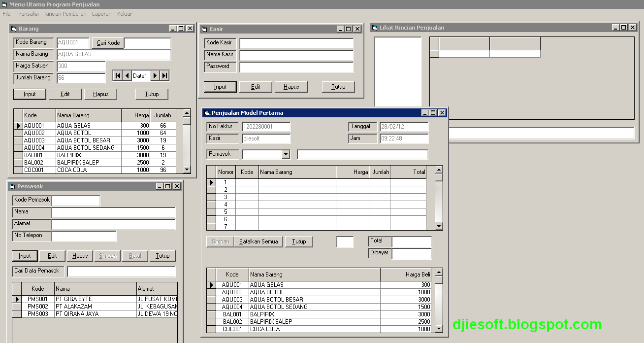Image resolution: width=644 pixels, height=343 pixels.
Task: Click the Dibayar input field
Action: 412,253
